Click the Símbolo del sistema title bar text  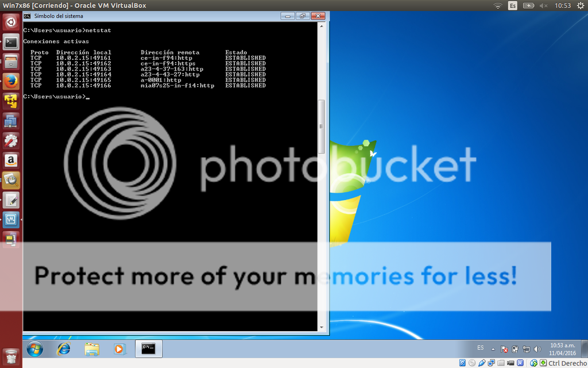click(59, 16)
